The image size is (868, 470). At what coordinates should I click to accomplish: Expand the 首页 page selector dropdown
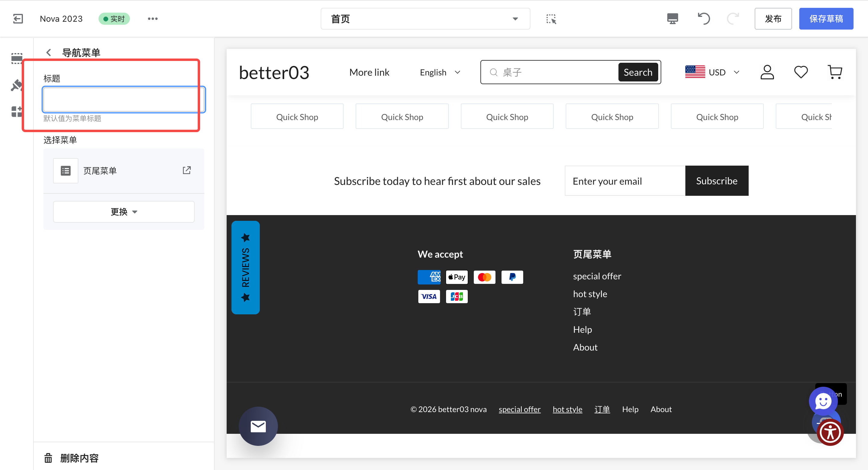pos(425,19)
